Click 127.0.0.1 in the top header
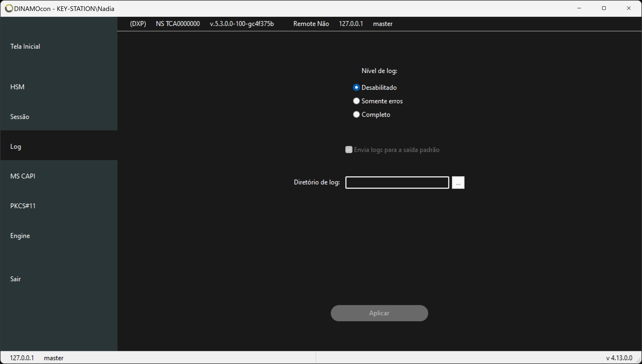The height and width of the screenshot is (364, 642). (x=351, y=24)
